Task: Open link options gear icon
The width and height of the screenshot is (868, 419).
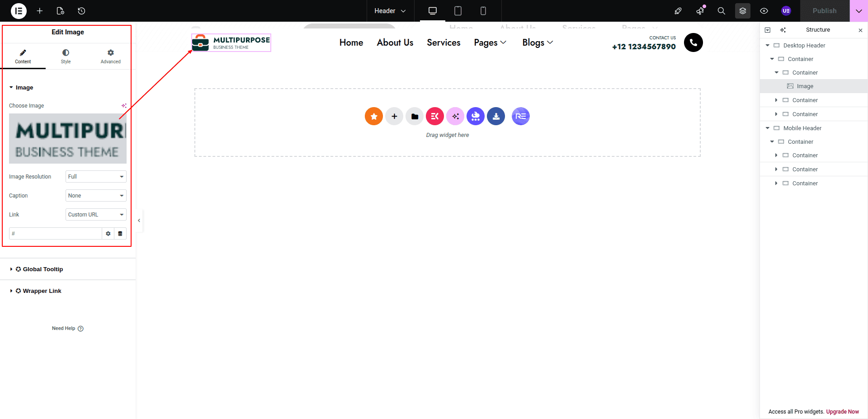Action: (x=108, y=234)
